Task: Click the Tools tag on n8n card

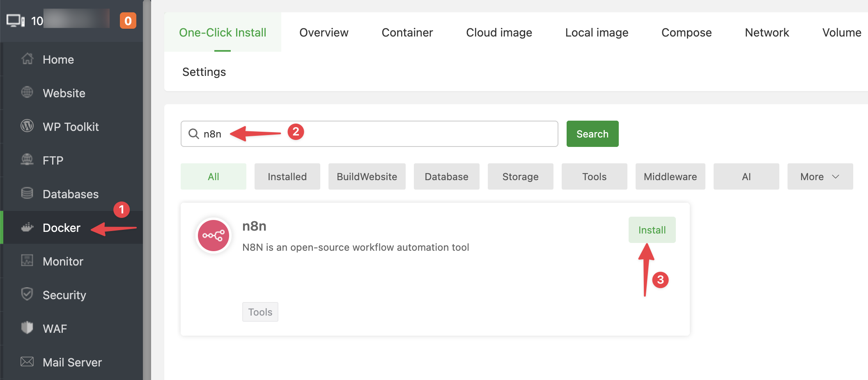Action: pos(260,312)
